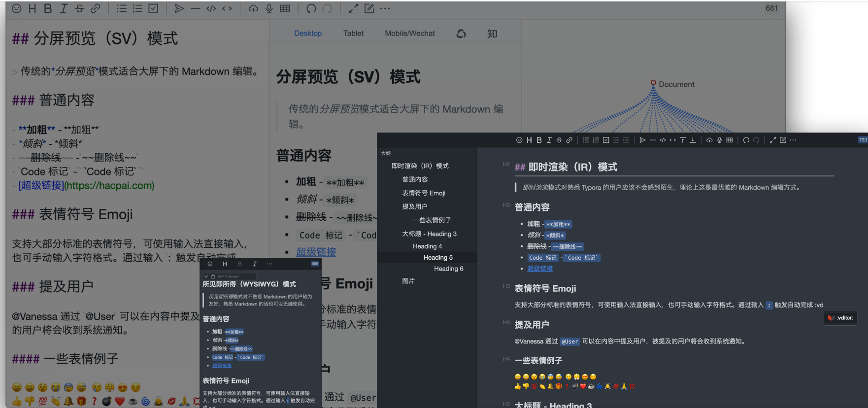Viewport: 868px width, 408px height.
Task: Undo in the light SV editor toolbar
Action: [x=311, y=8]
